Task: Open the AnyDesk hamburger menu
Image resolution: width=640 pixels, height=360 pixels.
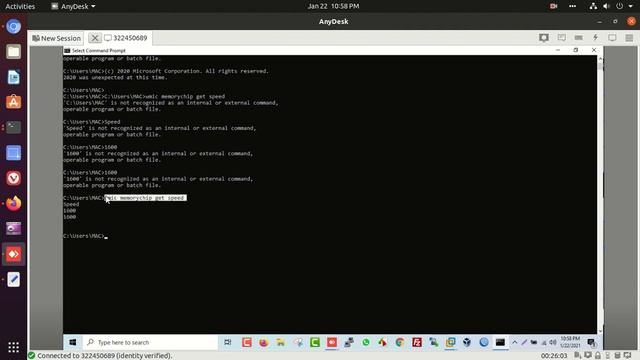Action: (629, 38)
